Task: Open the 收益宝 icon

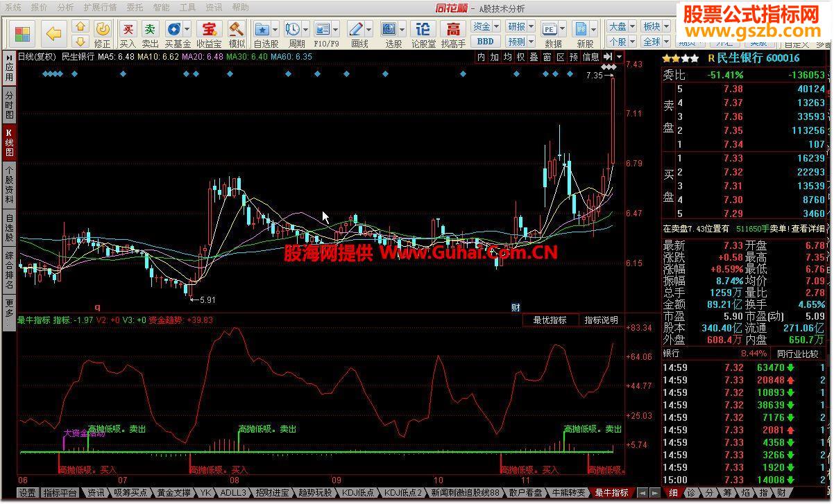Action: click(x=208, y=29)
